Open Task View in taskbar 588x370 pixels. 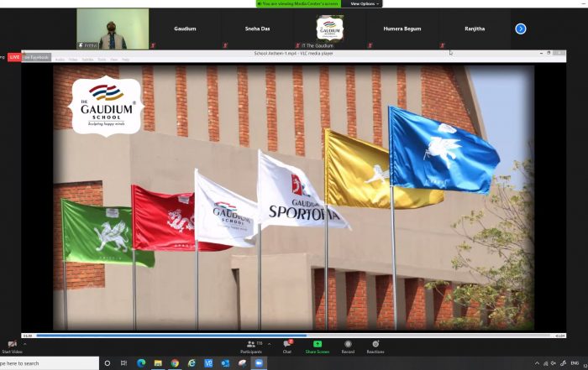(x=123, y=363)
